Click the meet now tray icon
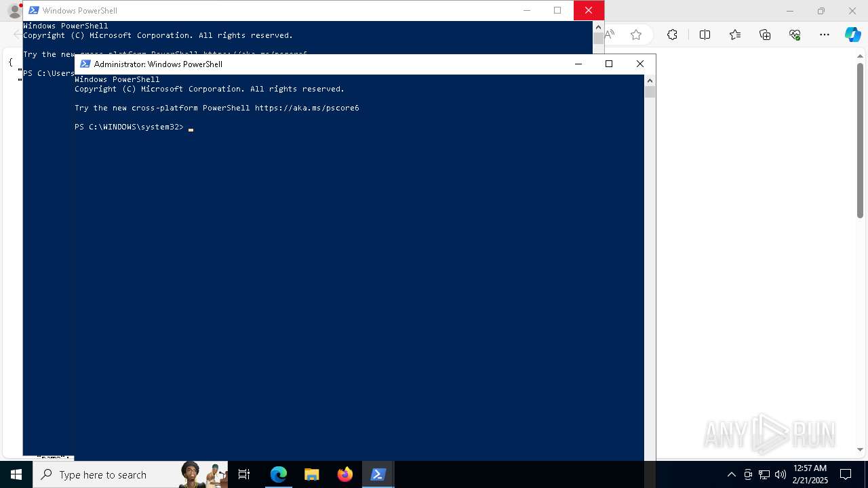 [x=747, y=474]
